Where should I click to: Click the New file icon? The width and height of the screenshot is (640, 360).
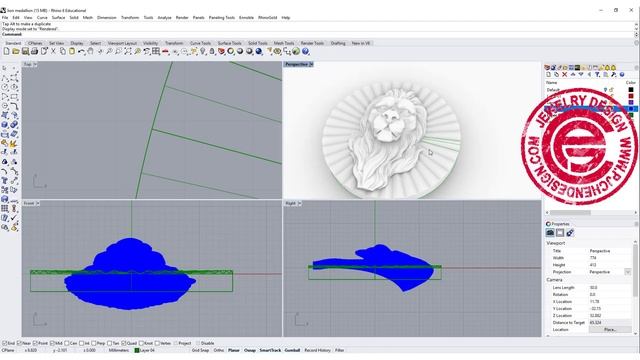point(6,51)
